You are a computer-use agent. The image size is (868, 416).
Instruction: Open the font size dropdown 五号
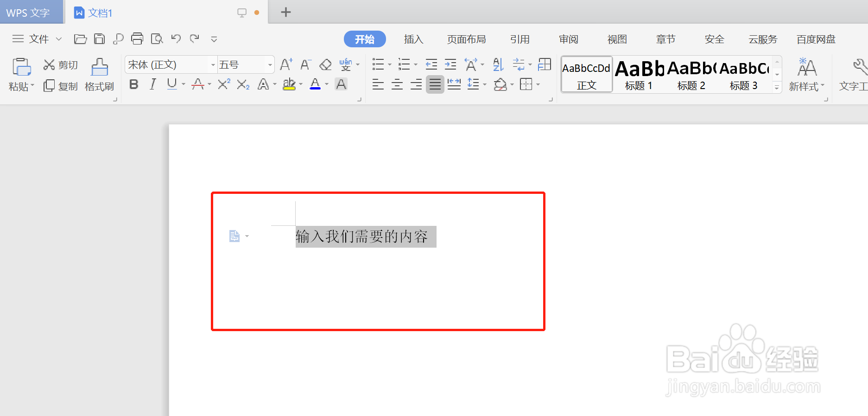coord(270,65)
